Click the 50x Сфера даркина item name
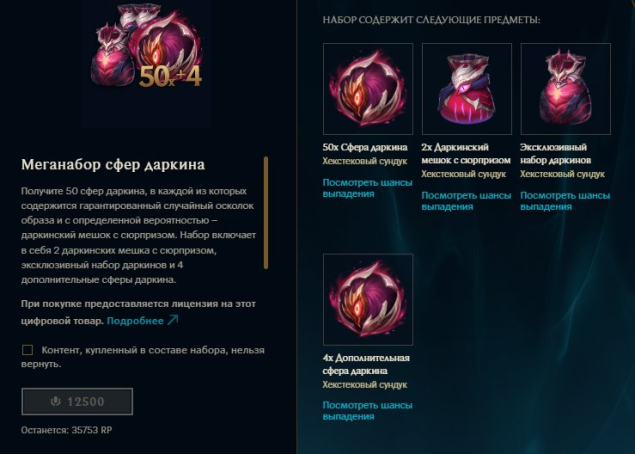This screenshot has height=454, width=635. pos(365,147)
